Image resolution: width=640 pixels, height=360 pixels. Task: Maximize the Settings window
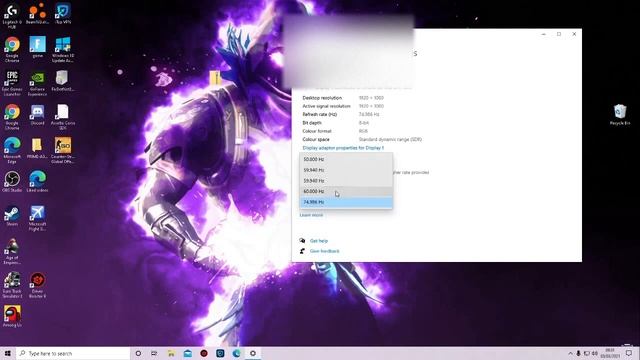coord(559,34)
